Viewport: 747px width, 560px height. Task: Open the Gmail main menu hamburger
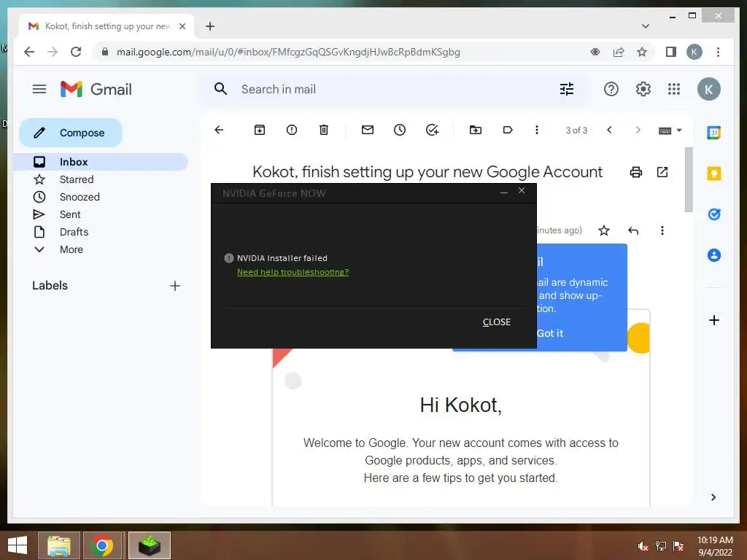39,89
